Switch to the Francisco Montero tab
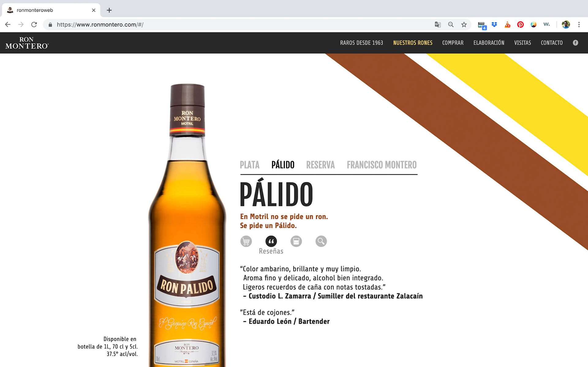588x367 pixels. pos(382,165)
